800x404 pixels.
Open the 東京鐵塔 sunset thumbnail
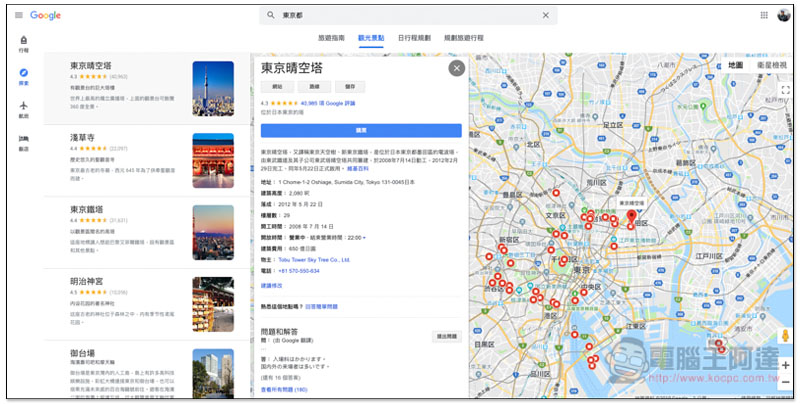point(213,233)
